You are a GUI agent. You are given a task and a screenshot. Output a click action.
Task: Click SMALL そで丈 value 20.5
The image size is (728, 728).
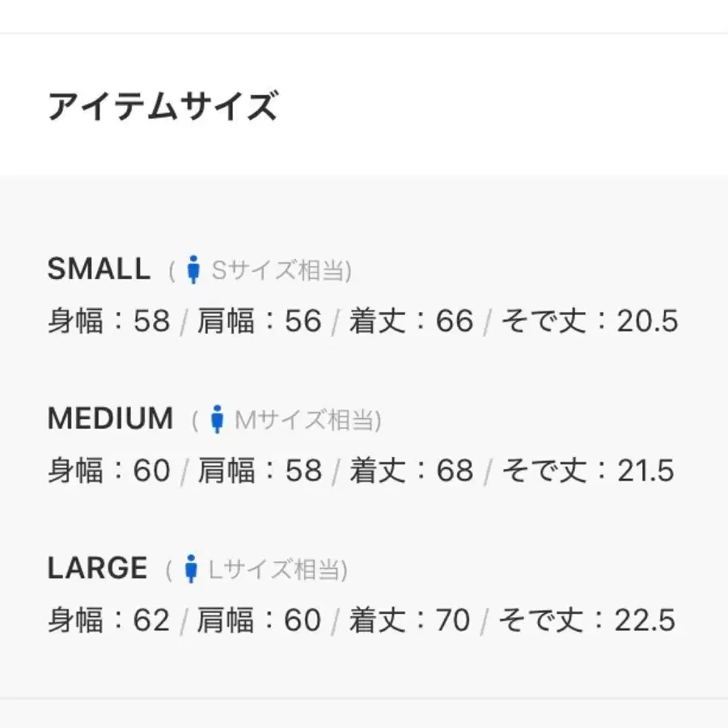pos(647,321)
